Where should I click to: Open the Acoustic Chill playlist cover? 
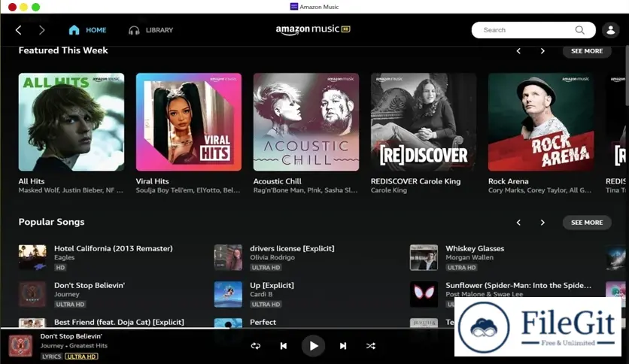306,122
